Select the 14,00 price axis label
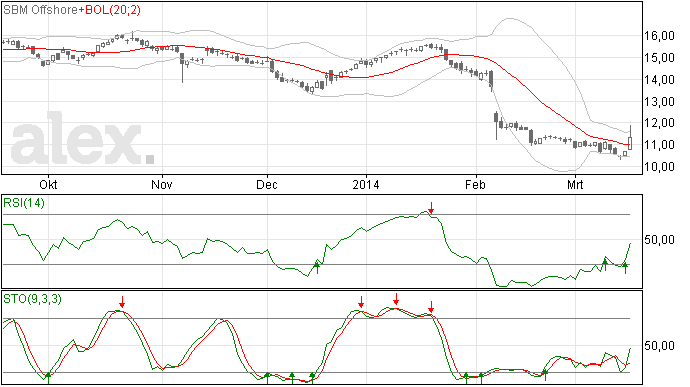The width and height of the screenshot is (690, 387). 659,80
